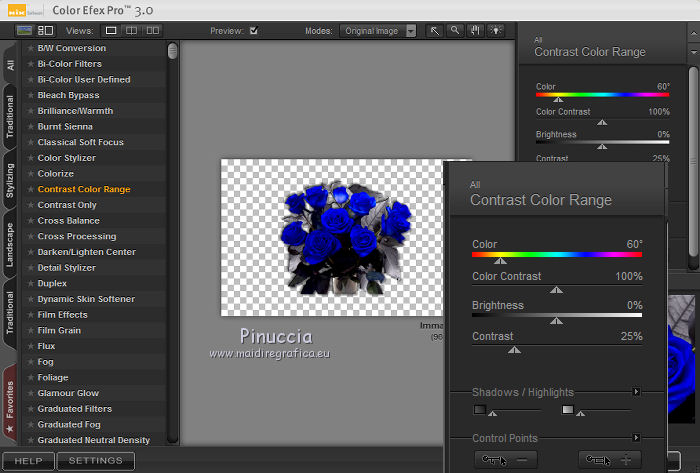
Task: Click the down arrow in the right panel header
Action: tap(694, 52)
